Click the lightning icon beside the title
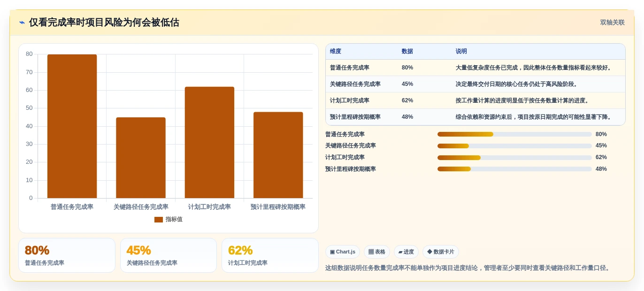 [22, 23]
